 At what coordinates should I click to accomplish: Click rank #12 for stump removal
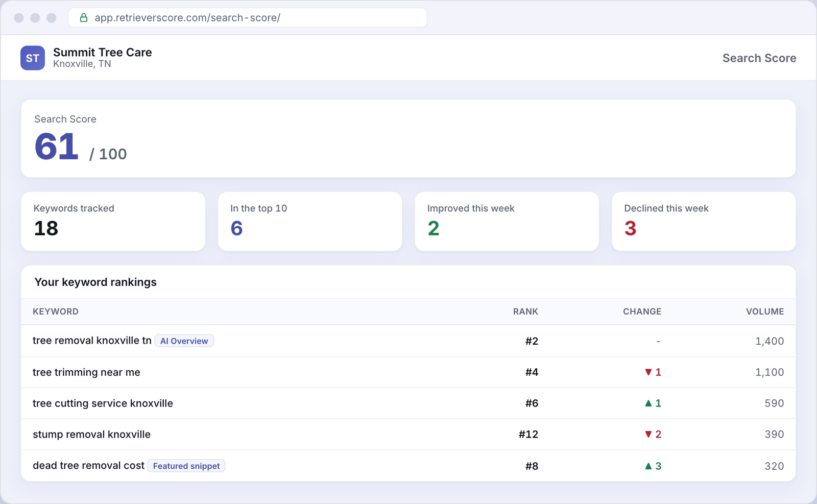click(x=528, y=435)
